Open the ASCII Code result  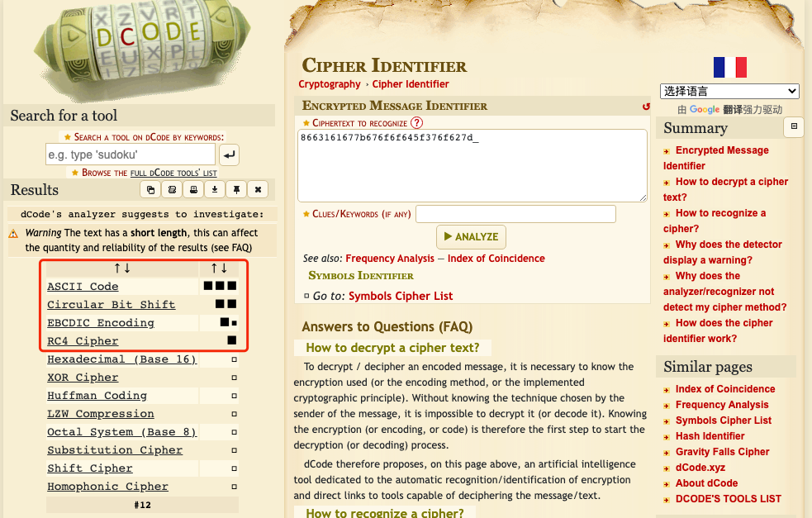tap(83, 287)
